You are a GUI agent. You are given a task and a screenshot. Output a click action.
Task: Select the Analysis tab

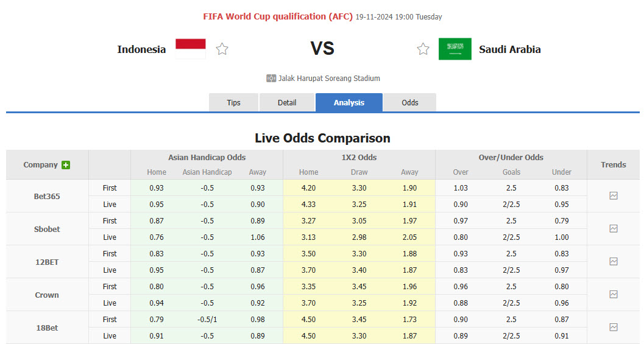click(349, 103)
